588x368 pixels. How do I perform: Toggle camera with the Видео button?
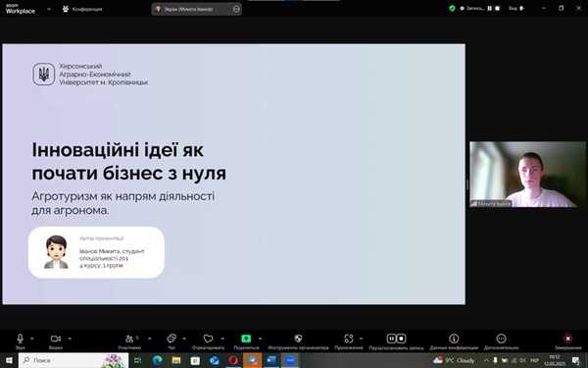coord(56,341)
